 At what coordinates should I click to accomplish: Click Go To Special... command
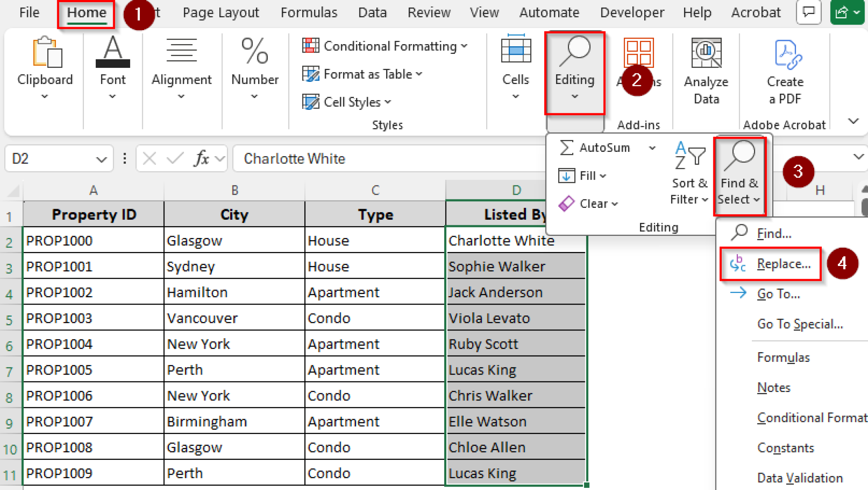tap(799, 324)
